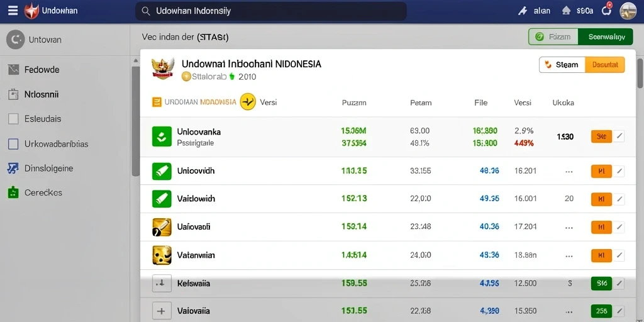Screen dimensions: 644x322
Task: Click the Ntlosnnii calendar icon
Action: click(x=13, y=94)
